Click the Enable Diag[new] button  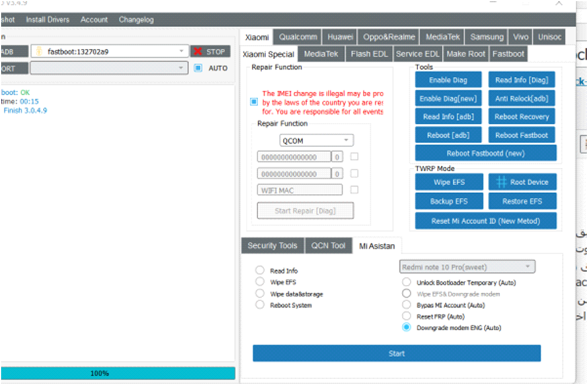click(x=448, y=98)
